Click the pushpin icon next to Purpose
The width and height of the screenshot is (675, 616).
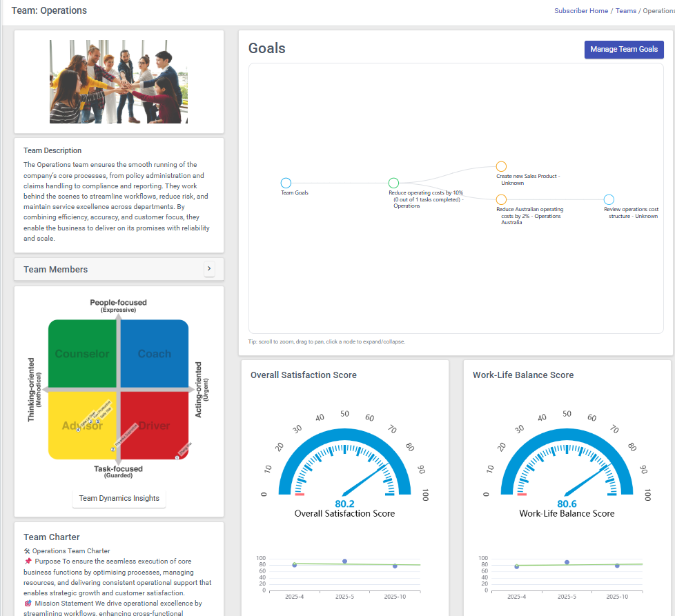tap(28, 562)
